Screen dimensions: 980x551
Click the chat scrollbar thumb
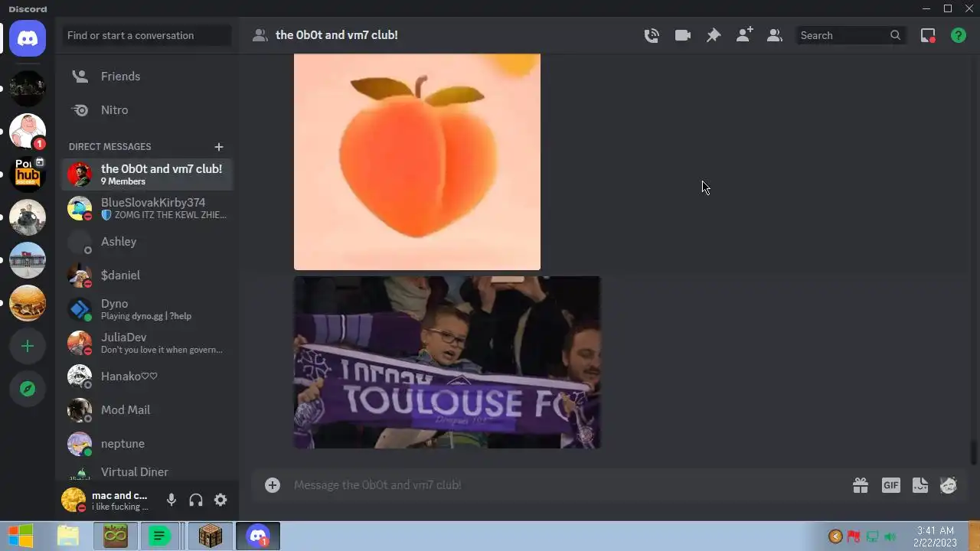point(974,452)
